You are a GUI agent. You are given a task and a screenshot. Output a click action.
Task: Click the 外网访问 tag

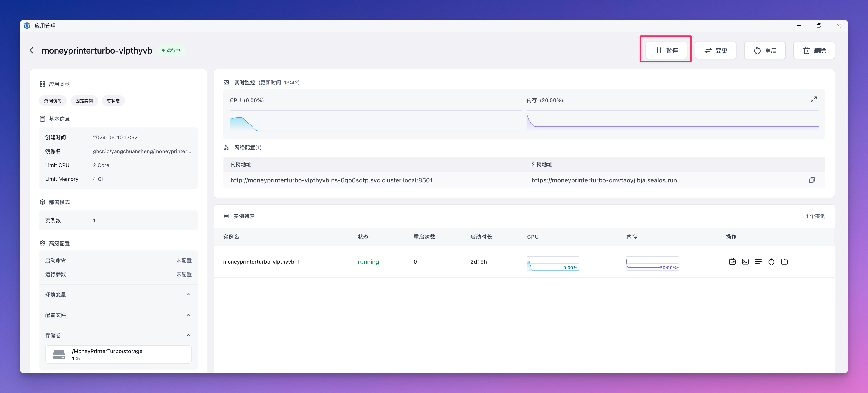(53, 101)
